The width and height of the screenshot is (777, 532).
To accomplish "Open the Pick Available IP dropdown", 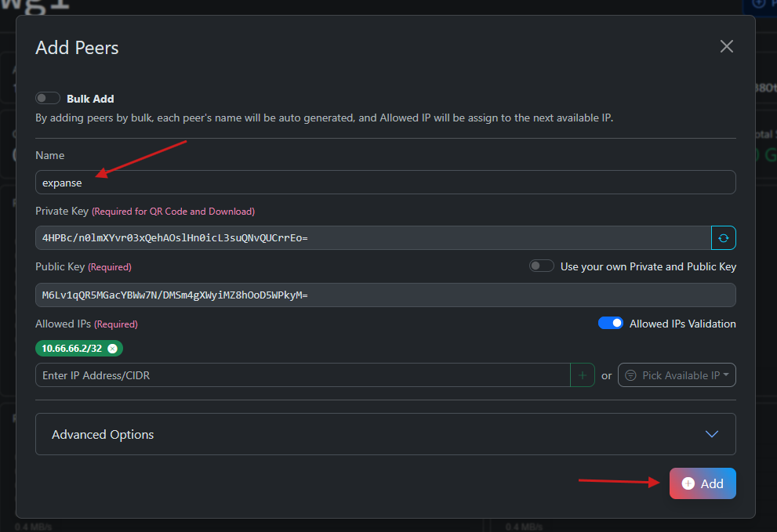I will [x=677, y=375].
